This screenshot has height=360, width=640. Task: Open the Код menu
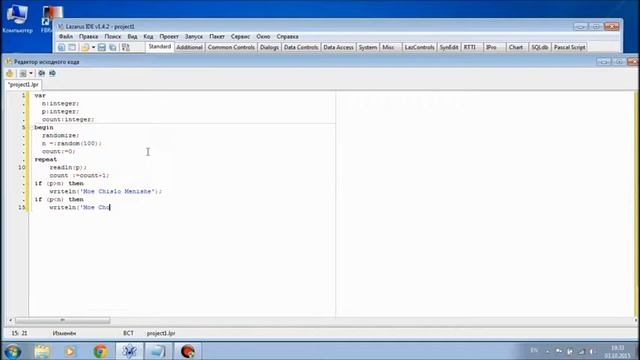(x=148, y=37)
